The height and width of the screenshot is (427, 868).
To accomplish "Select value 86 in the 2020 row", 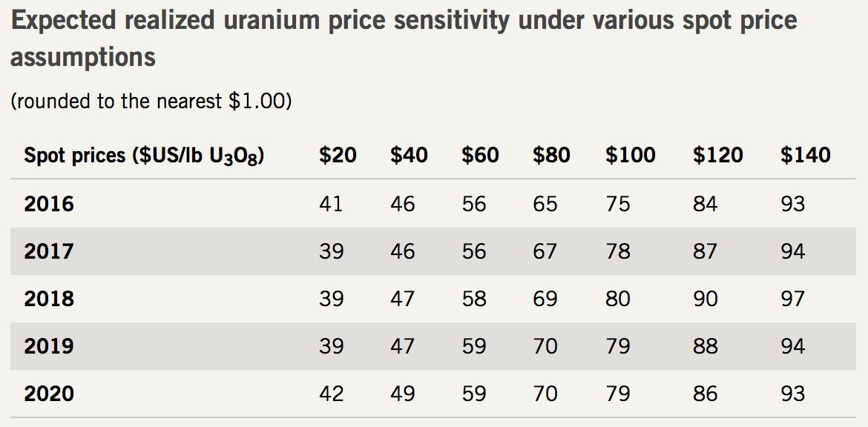I will tap(705, 394).
